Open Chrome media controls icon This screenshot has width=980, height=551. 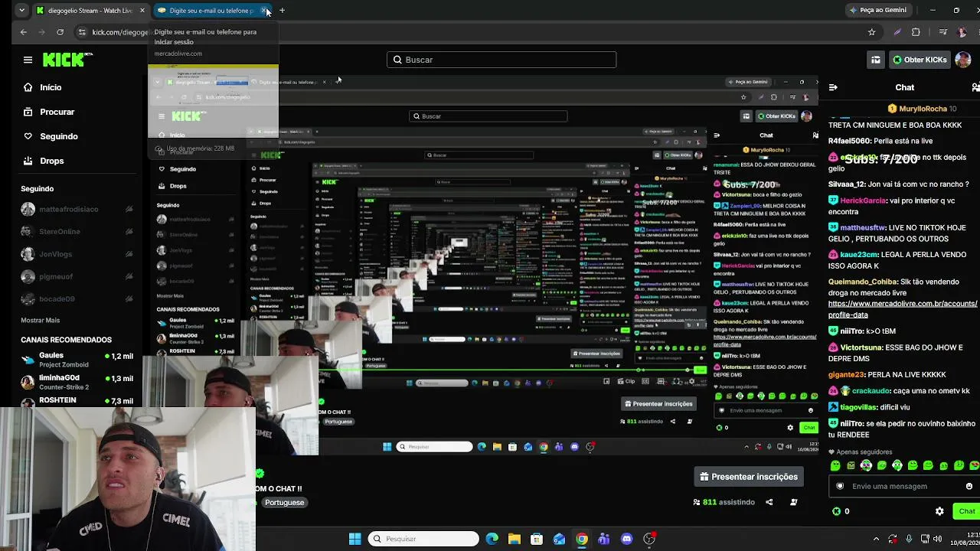point(943,32)
